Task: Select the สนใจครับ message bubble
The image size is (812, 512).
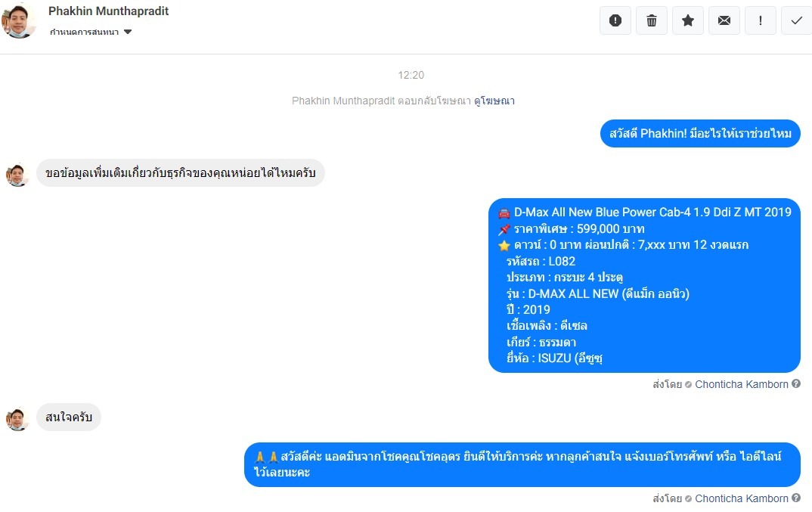Action: 68,417
